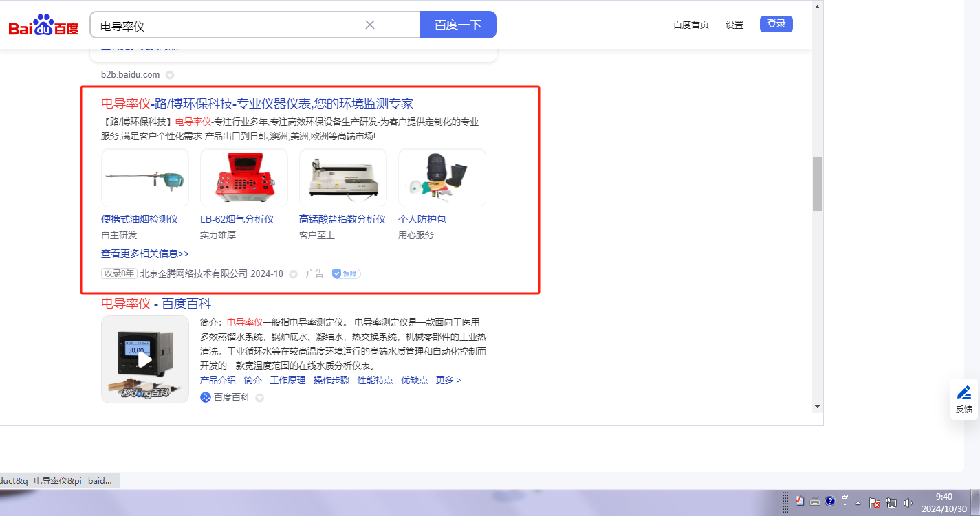Click the restore window icon in the tray
The height and width of the screenshot is (516, 980).
pos(846,497)
